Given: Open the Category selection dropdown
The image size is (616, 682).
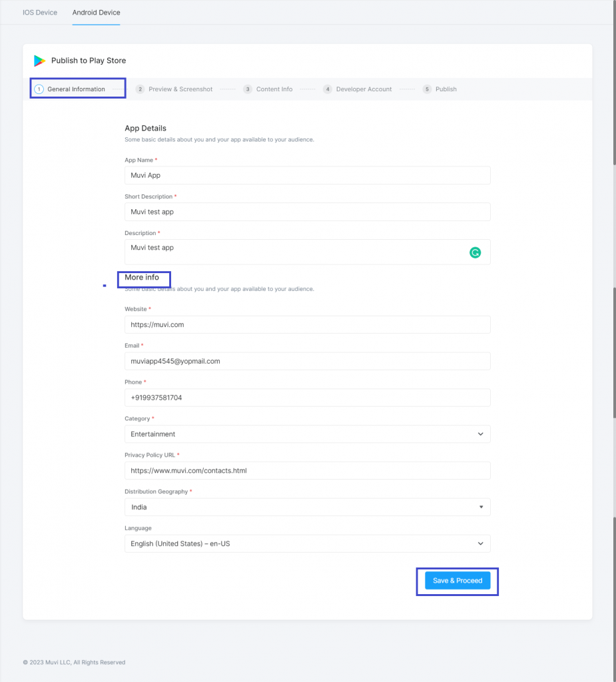Looking at the screenshot, I should (x=306, y=434).
